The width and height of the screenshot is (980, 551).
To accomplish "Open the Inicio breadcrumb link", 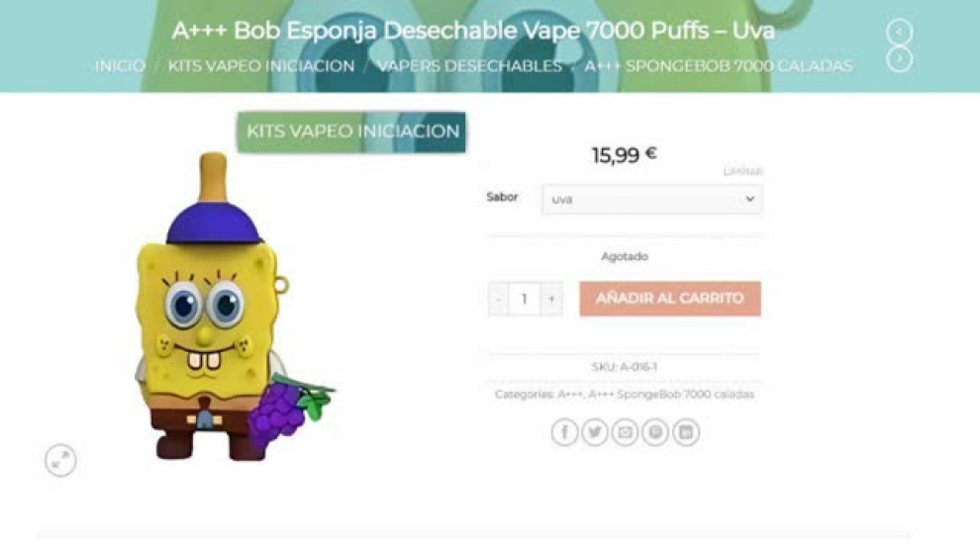I will pyautogui.click(x=120, y=65).
